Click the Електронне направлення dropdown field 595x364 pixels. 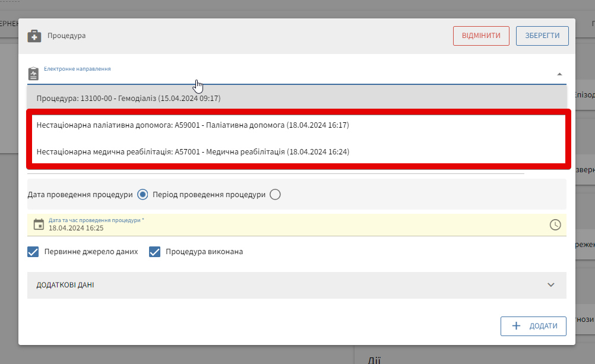(x=297, y=75)
